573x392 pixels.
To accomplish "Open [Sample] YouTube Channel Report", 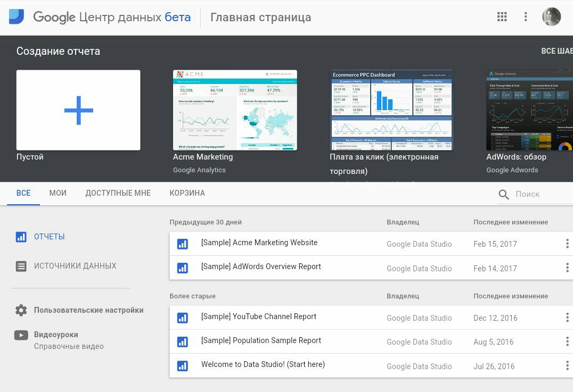I will tap(259, 317).
